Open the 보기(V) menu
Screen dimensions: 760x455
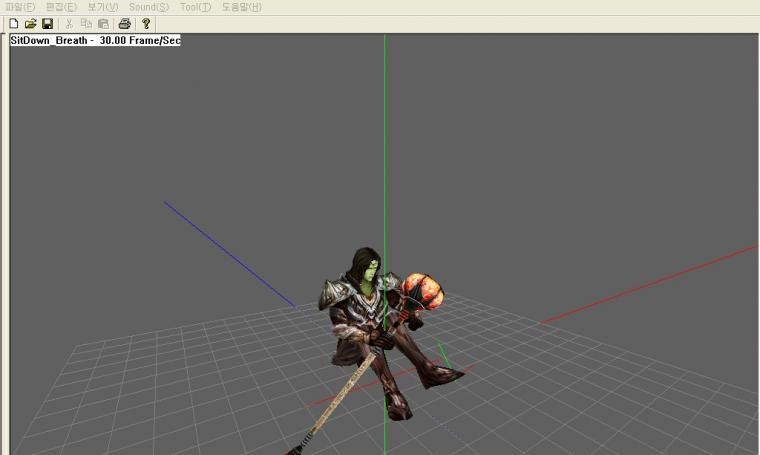[x=103, y=7]
